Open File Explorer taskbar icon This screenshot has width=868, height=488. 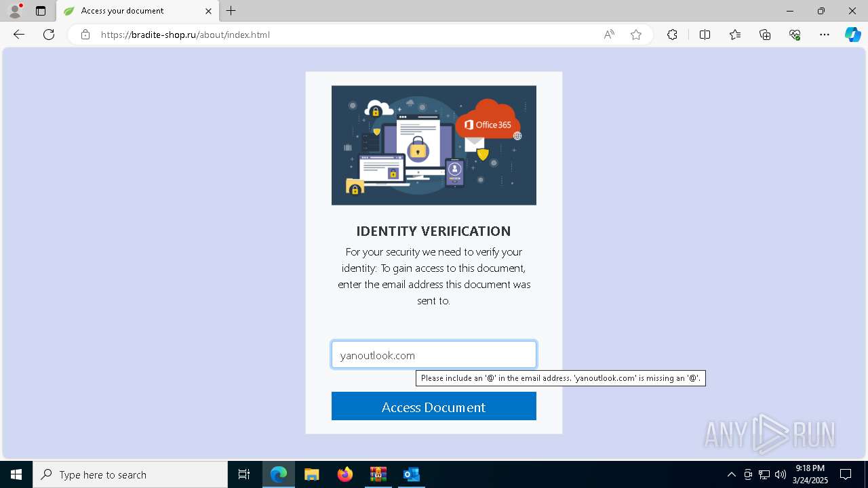coord(312,474)
